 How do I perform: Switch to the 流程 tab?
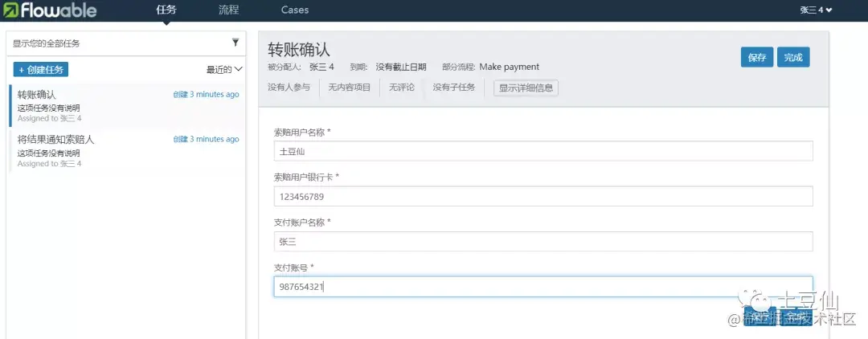pyautogui.click(x=228, y=10)
